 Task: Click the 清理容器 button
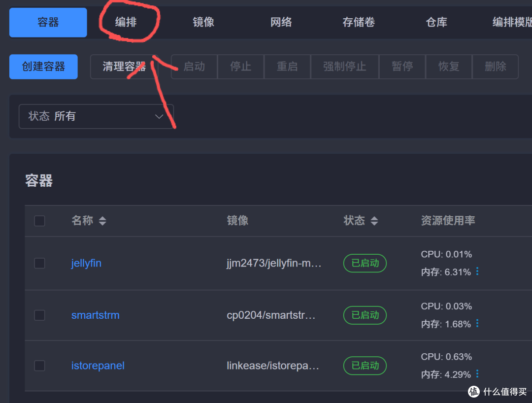click(x=124, y=67)
